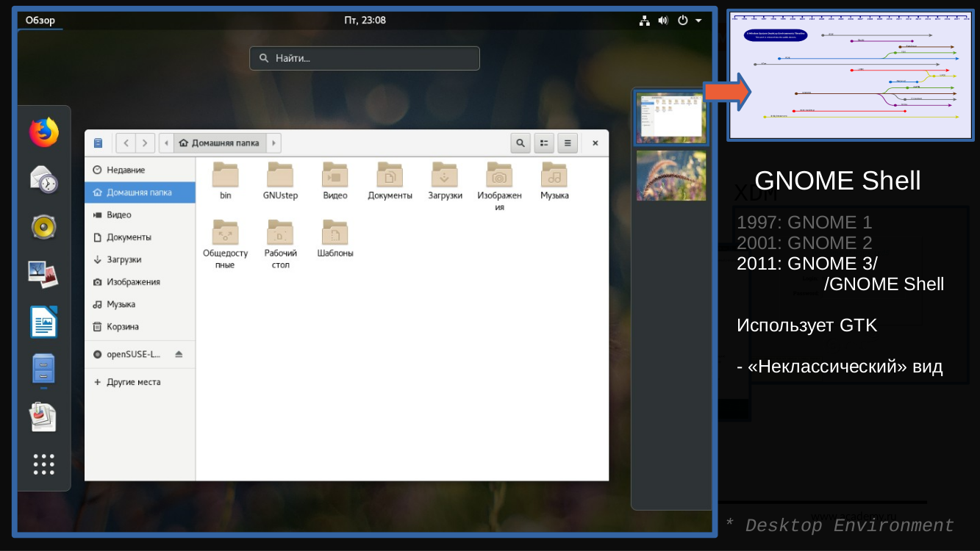Click the Обзор activities button
This screenshot has width=980, height=551.
click(x=40, y=21)
